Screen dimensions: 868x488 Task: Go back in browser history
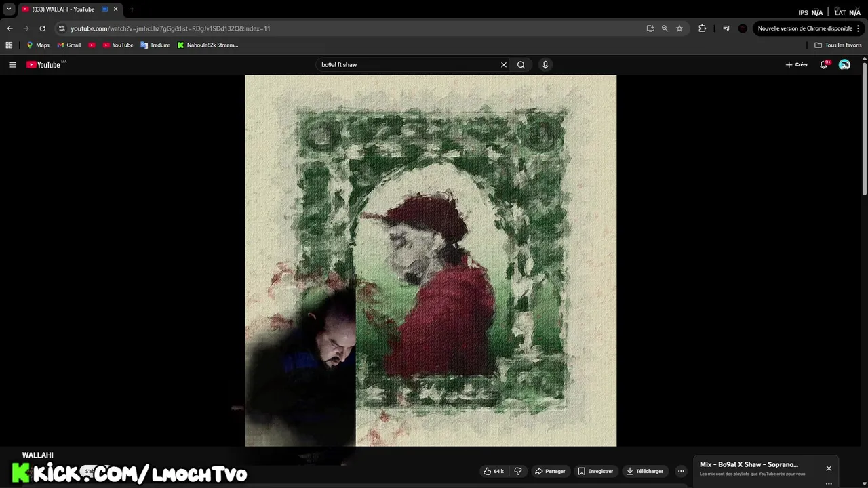coord(9,28)
